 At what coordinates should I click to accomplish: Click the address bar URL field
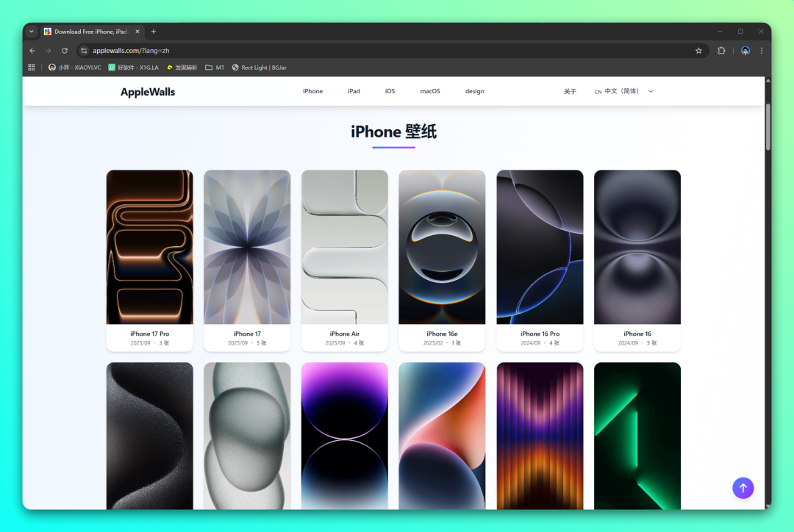coord(368,51)
